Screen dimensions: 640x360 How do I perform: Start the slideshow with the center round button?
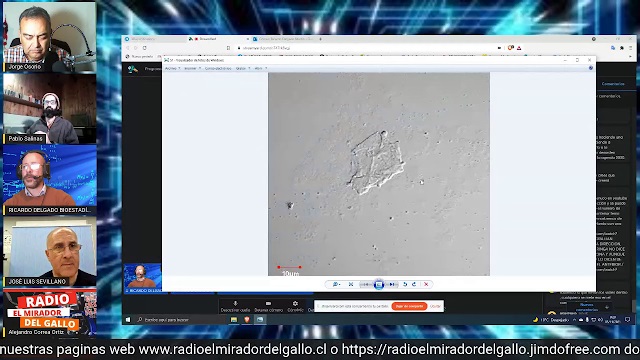tap(379, 284)
